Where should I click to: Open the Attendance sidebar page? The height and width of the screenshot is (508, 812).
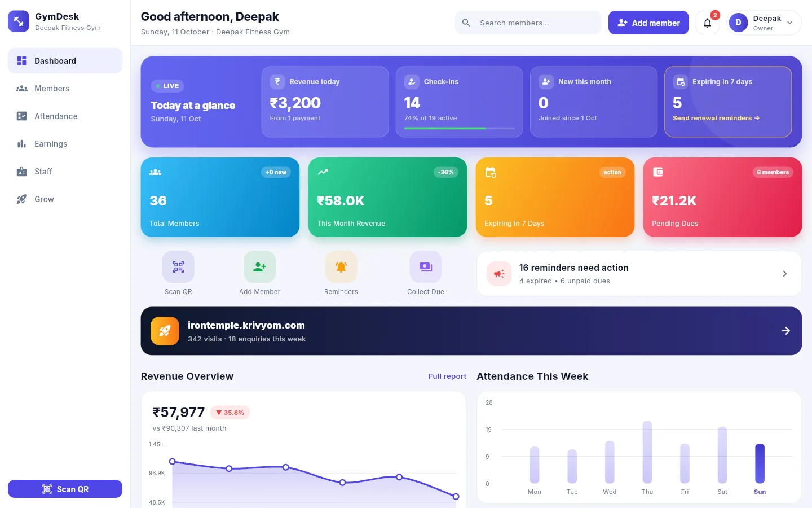coord(65,116)
